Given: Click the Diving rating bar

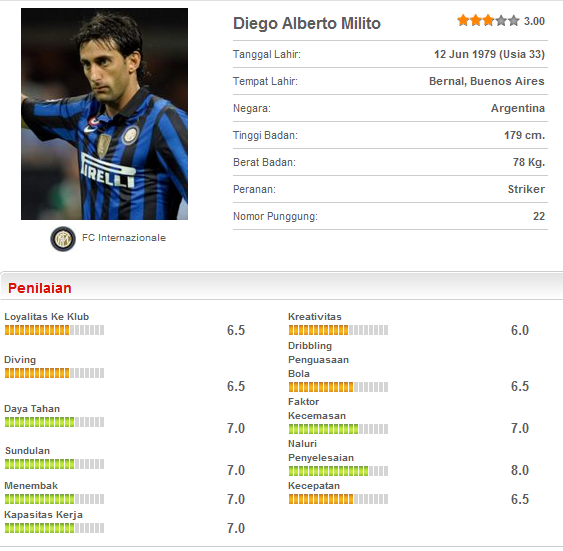Looking at the screenshot, I should click(x=55, y=373).
